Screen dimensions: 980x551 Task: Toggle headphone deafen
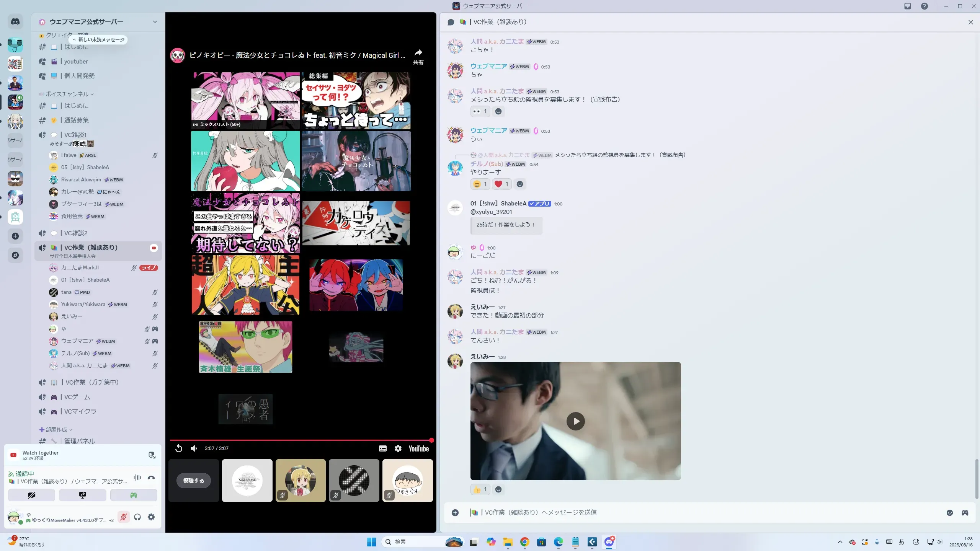[x=137, y=517]
